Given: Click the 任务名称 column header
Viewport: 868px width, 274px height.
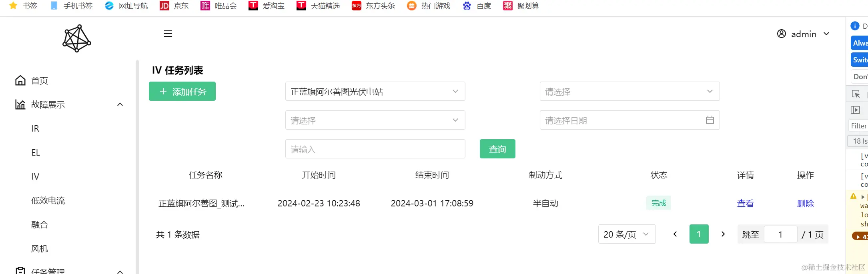Looking at the screenshot, I should pyautogui.click(x=205, y=175).
